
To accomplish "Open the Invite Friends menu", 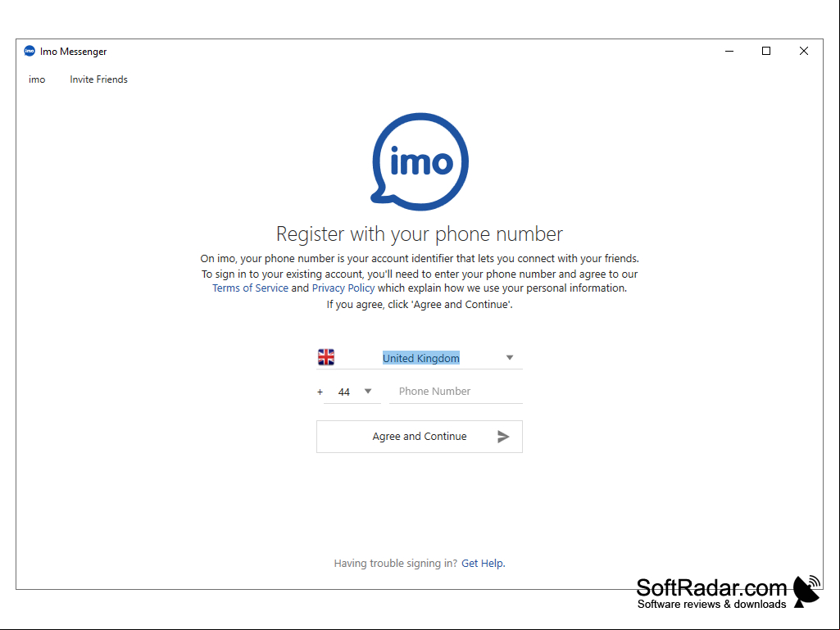I will click(98, 79).
